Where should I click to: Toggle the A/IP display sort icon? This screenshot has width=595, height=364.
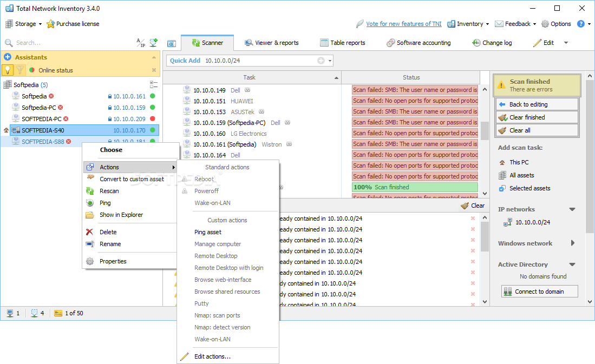tap(141, 43)
